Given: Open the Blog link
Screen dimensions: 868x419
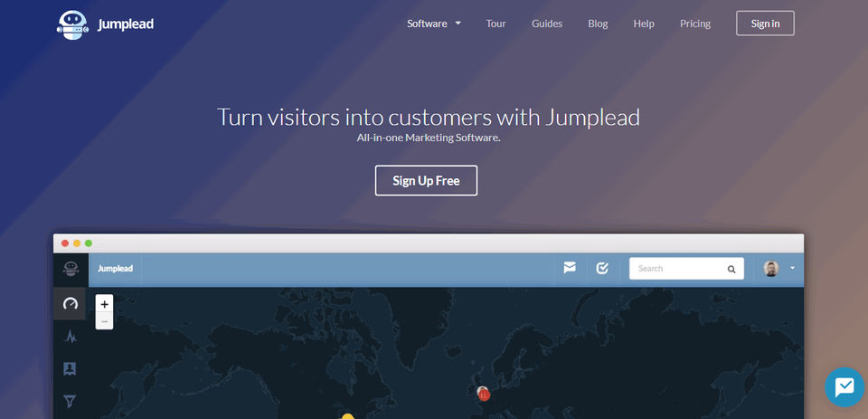Looking at the screenshot, I should (x=598, y=24).
